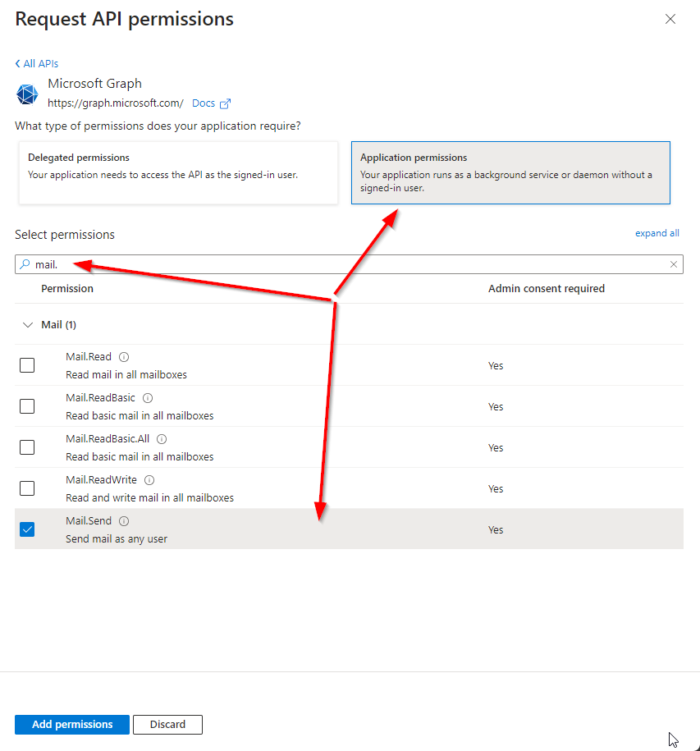This screenshot has height=751, width=700.
Task: Click the info icon beside Mail.ReadBasic
Action: pyautogui.click(x=148, y=398)
